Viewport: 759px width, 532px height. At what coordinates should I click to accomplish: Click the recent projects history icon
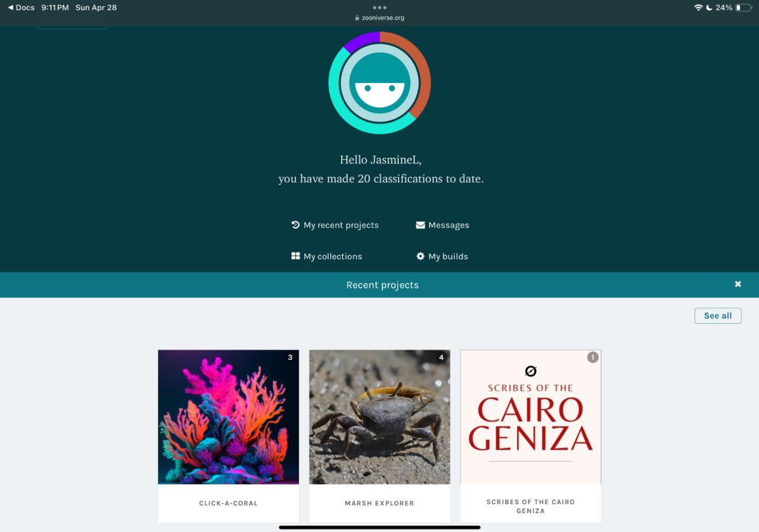(295, 225)
